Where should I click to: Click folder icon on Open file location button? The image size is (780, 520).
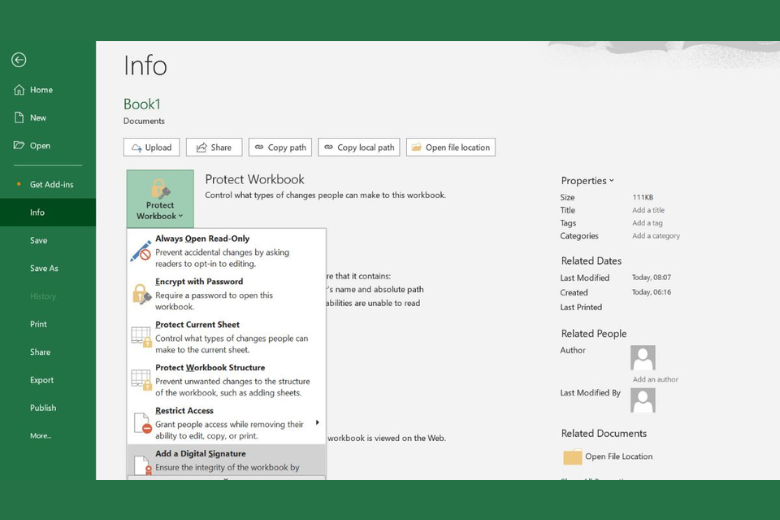(x=416, y=147)
